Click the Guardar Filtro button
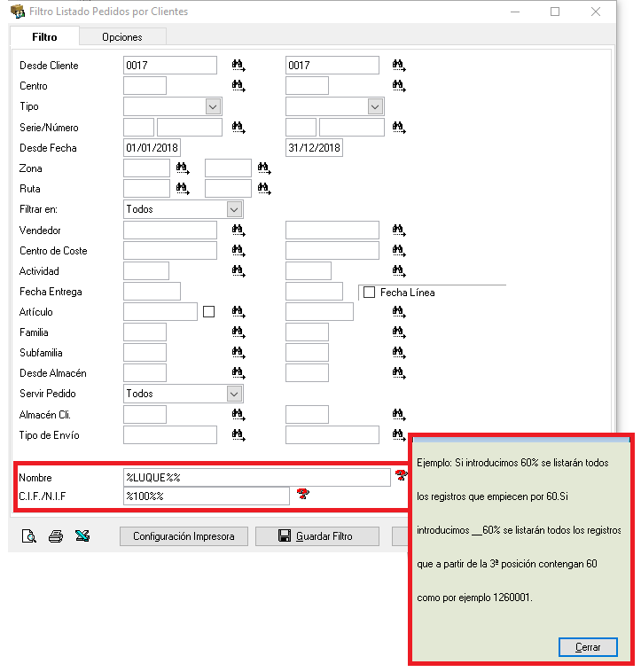The image size is (641, 672). [317, 536]
